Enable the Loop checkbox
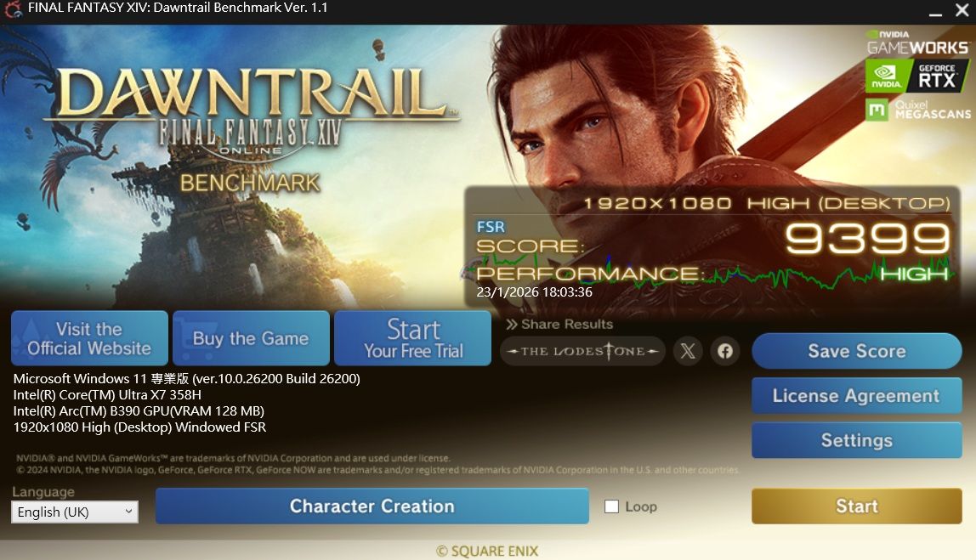This screenshot has height=560, width=976. [x=612, y=506]
